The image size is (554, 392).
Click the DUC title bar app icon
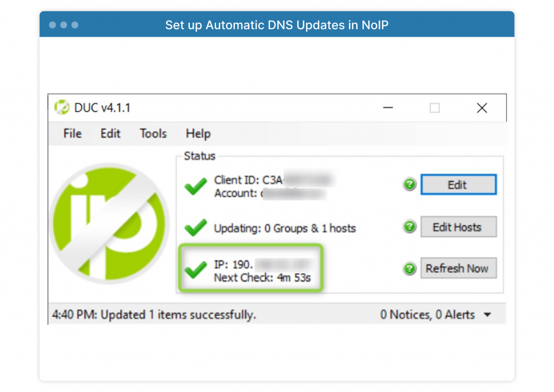coord(62,108)
